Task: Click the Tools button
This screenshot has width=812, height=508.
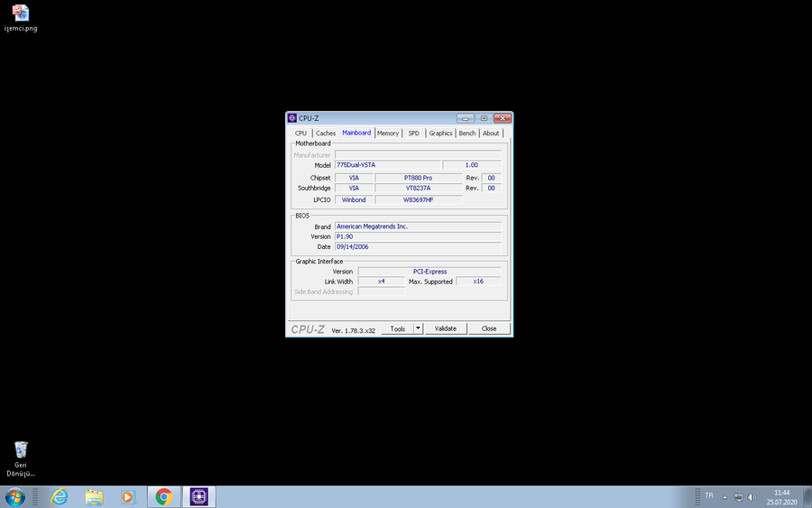Action: [x=398, y=328]
